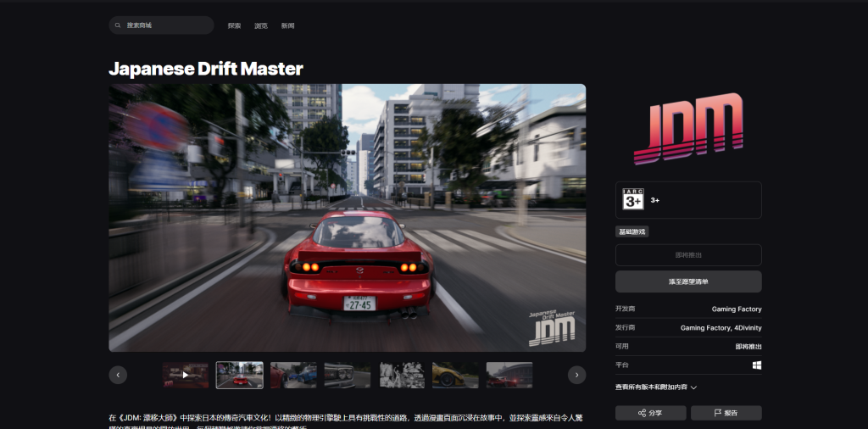868x429 pixels.
Task: Click the 分享 share button
Action: pyautogui.click(x=650, y=413)
